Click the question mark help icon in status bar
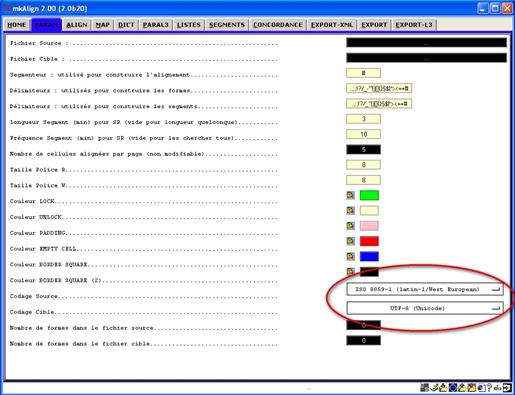This screenshot has width=515, height=395. click(x=489, y=387)
